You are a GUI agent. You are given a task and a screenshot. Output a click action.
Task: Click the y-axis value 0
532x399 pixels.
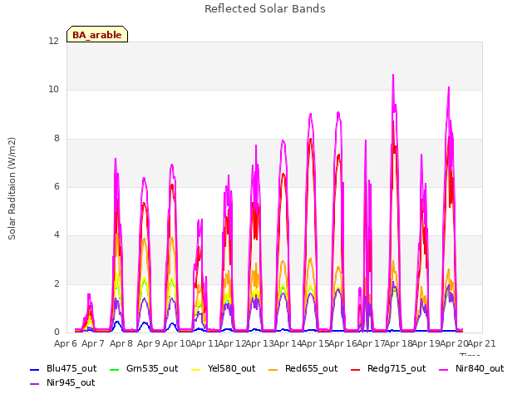click(x=57, y=332)
